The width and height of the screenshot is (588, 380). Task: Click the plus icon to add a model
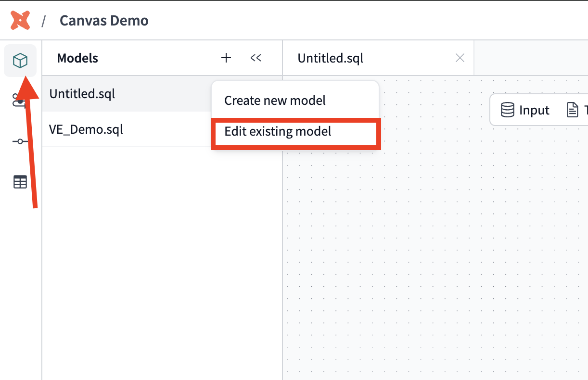(x=226, y=58)
